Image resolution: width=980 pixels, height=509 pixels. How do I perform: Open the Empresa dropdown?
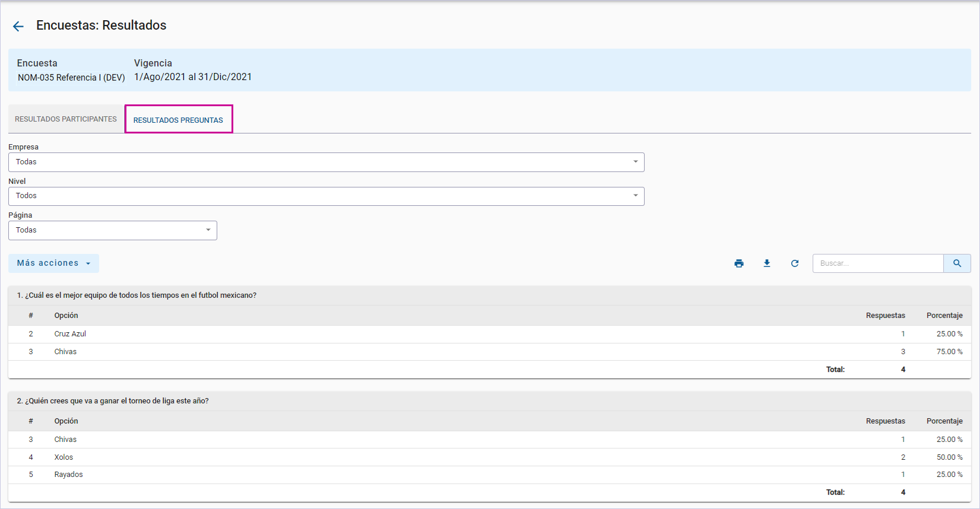coord(326,162)
